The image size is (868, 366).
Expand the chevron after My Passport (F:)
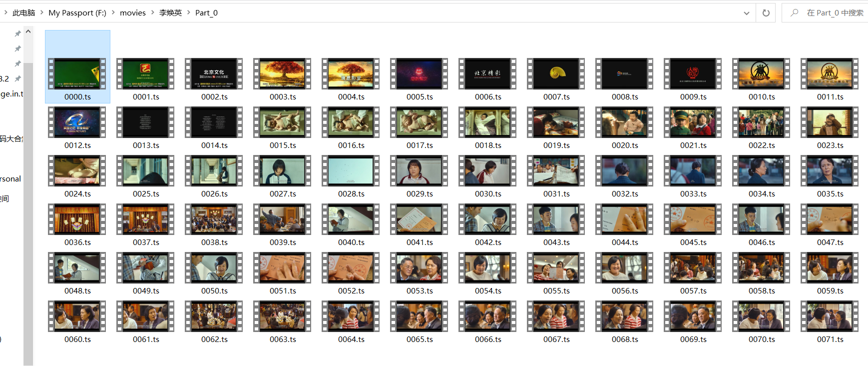(x=113, y=12)
